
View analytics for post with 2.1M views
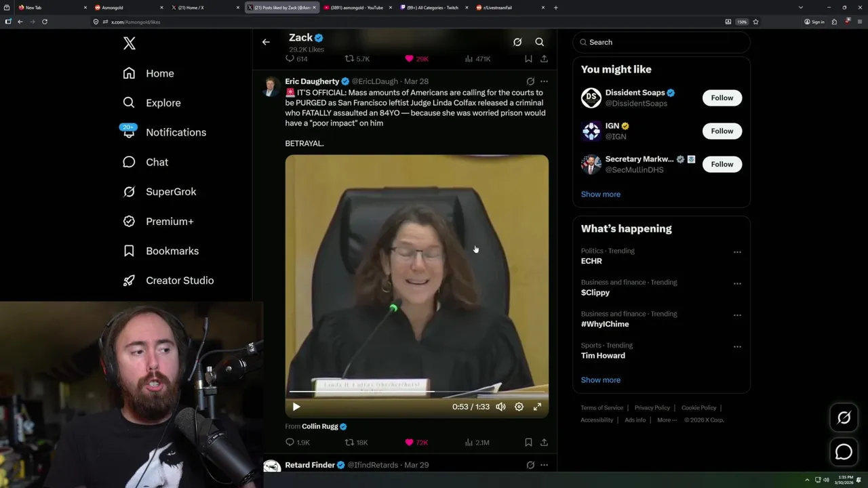(x=477, y=443)
